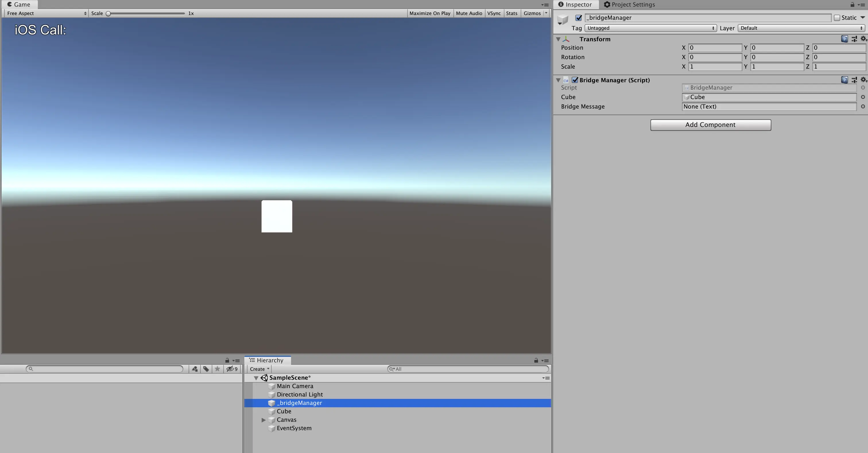Open the Layer dropdown showing Default
The width and height of the screenshot is (868, 453).
point(801,28)
